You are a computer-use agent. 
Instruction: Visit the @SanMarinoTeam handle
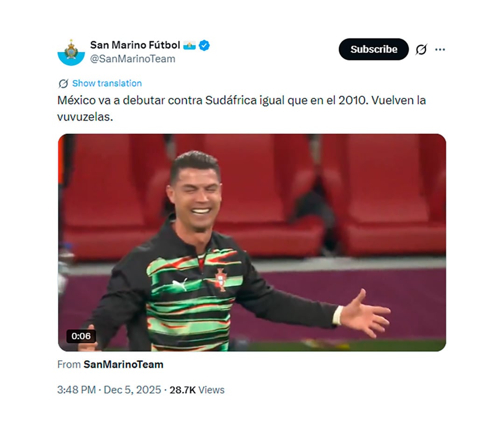click(x=133, y=59)
